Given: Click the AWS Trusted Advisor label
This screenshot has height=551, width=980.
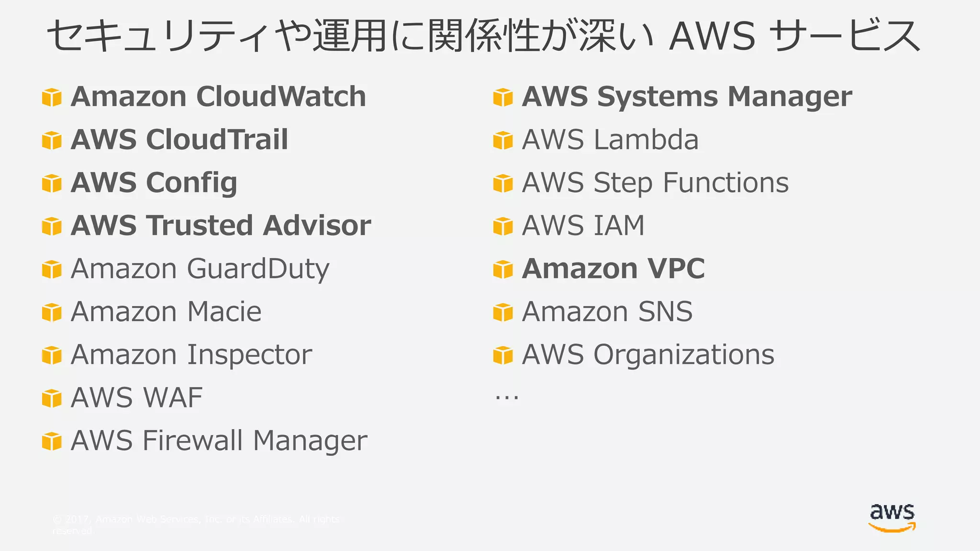Looking at the screenshot, I should tap(221, 225).
